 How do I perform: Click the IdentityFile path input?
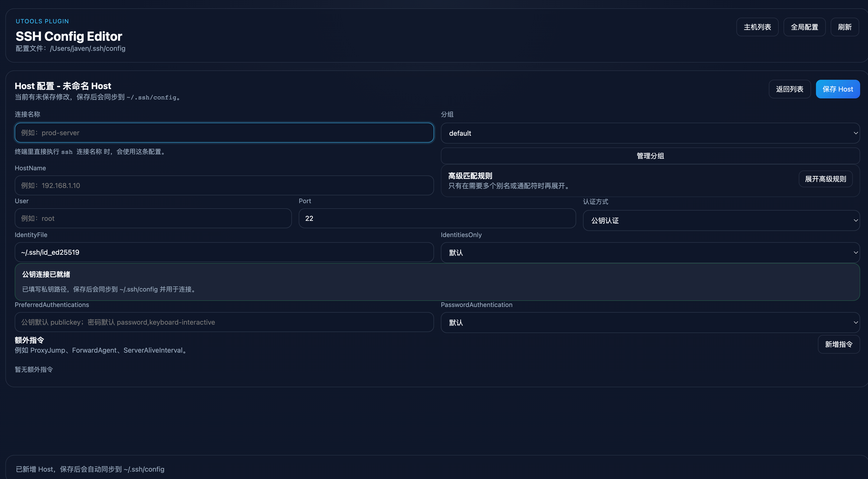click(x=224, y=252)
